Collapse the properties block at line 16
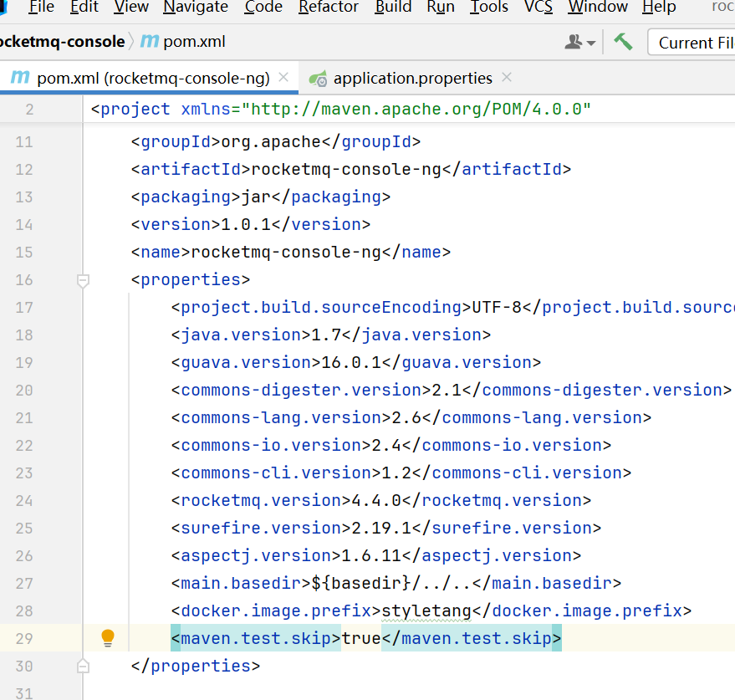 pyautogui.click(x=83, y=280)
